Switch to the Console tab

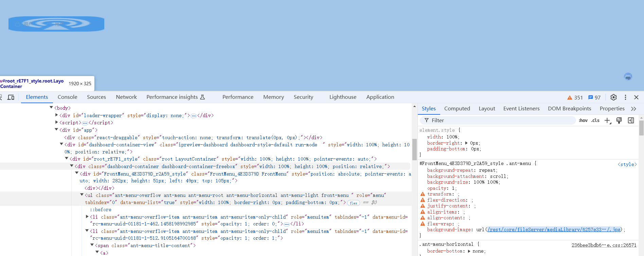68,97
